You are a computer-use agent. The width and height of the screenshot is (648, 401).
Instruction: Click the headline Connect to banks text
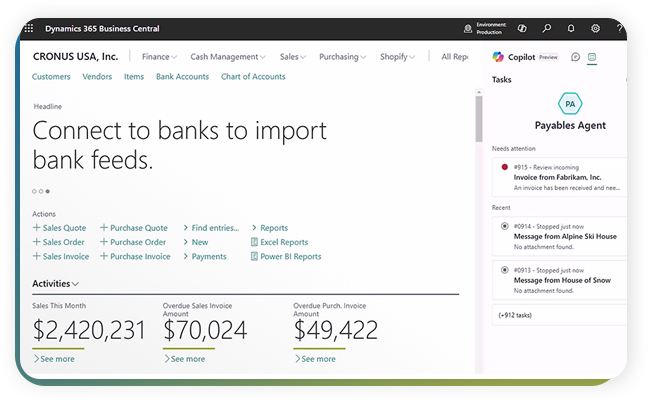[x=179, y=145]
